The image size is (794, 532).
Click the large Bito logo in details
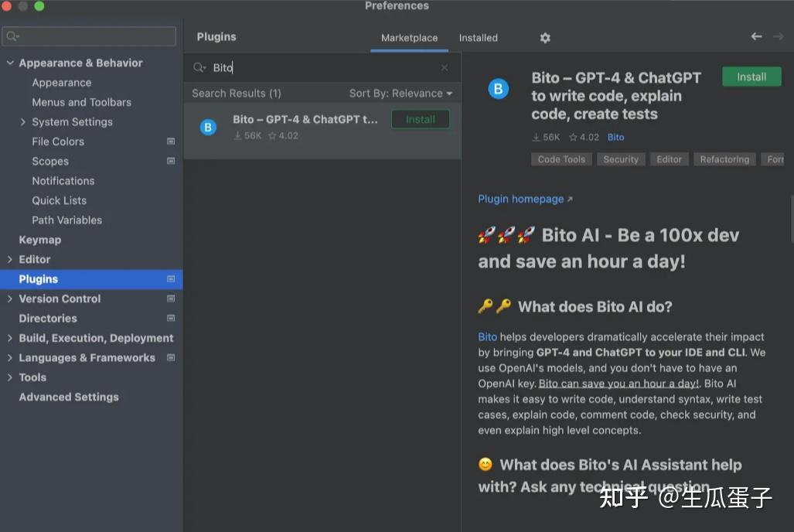click(498, 89)
